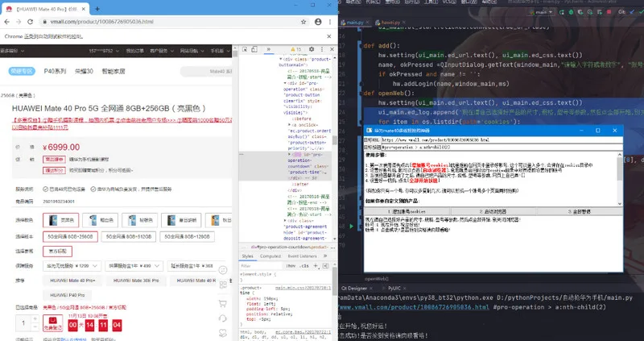This screenshot has width=644, height=341.
Task: Open DevTools settings gear
Action: (312, 49)
